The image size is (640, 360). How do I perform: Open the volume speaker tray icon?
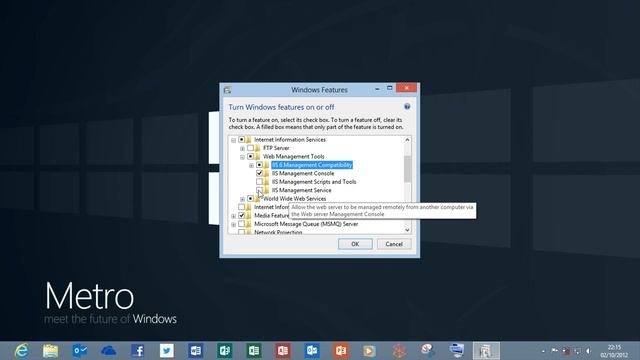click(x=588, y=351)
